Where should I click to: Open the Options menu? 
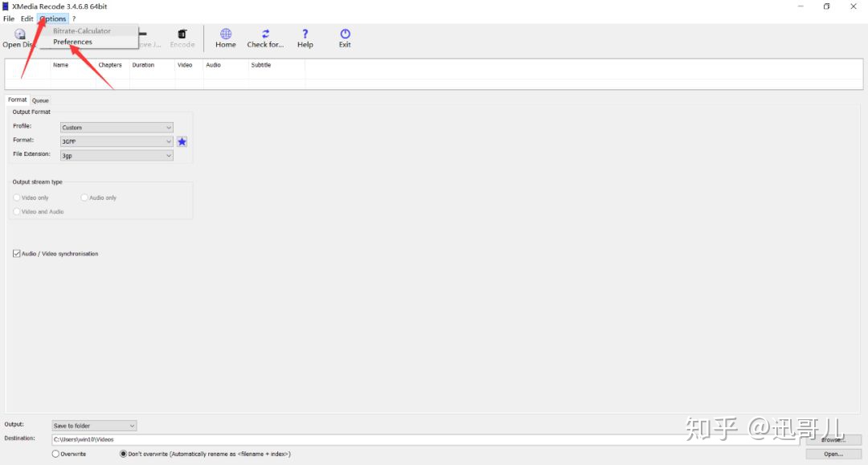point(53,18)
